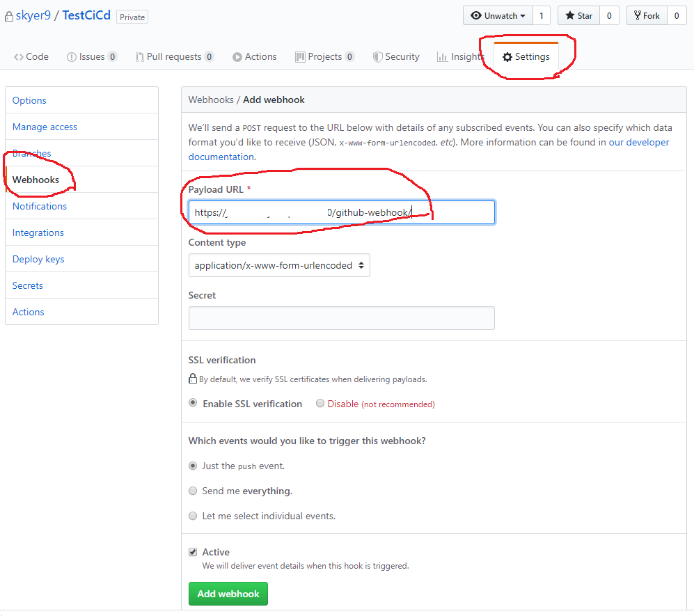The height and width of the screenshot is (616, 694).
Task: Open the Settings tab
Action: (x=526, y=56)
